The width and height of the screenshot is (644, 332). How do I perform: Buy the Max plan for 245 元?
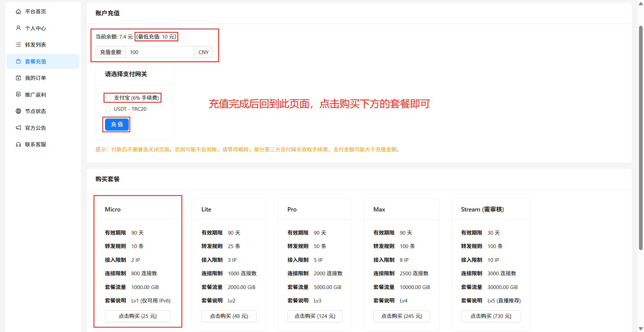[x=401, y=316]
